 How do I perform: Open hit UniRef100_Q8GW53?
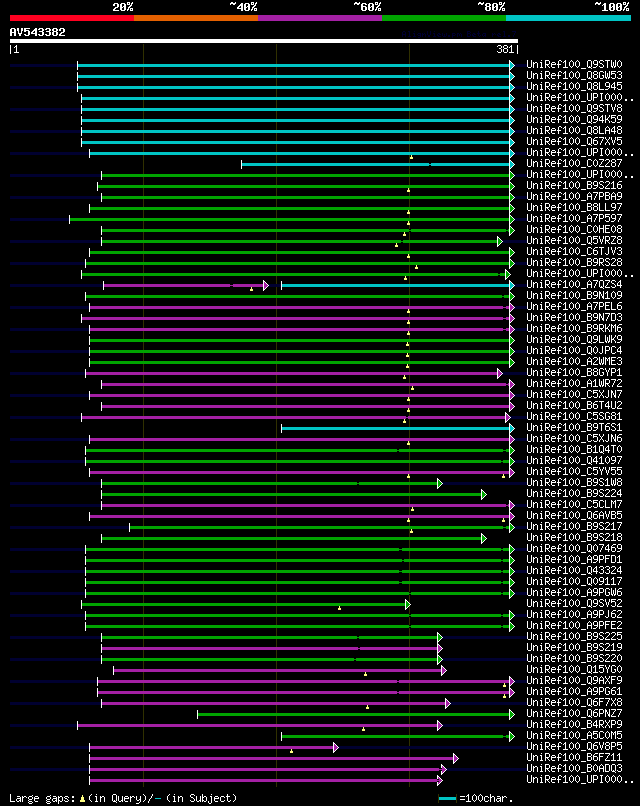click(574, 76)
